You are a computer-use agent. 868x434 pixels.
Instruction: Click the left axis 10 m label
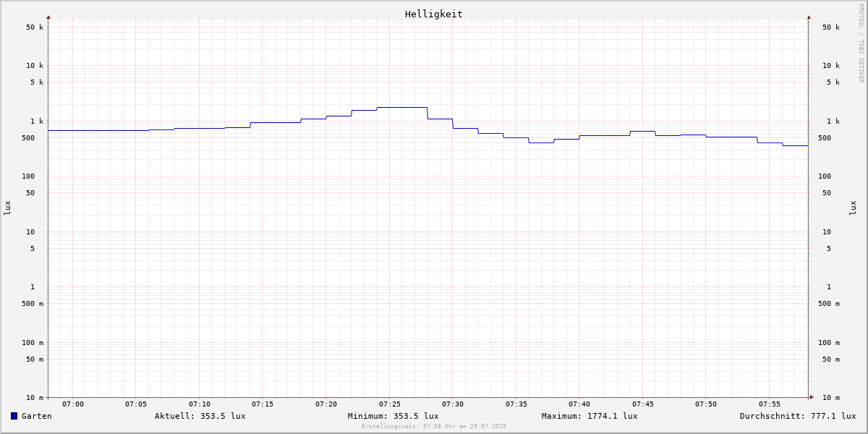(x=35, y=398)
